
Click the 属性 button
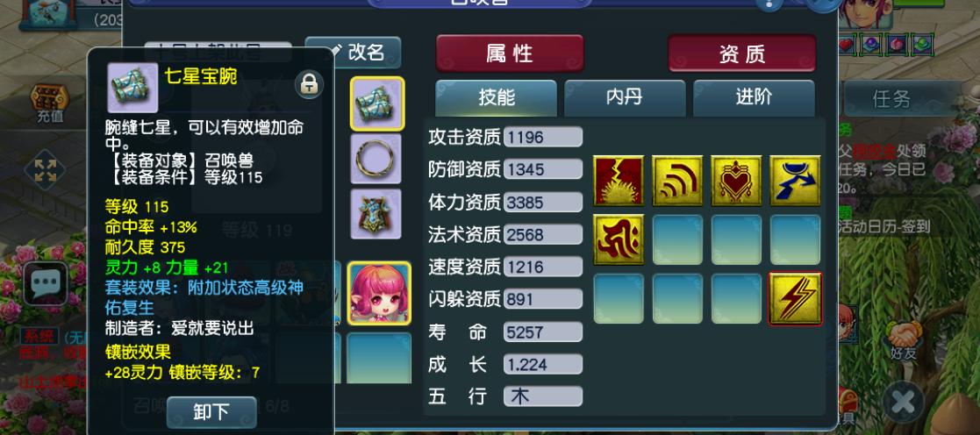tap(510, 53)
